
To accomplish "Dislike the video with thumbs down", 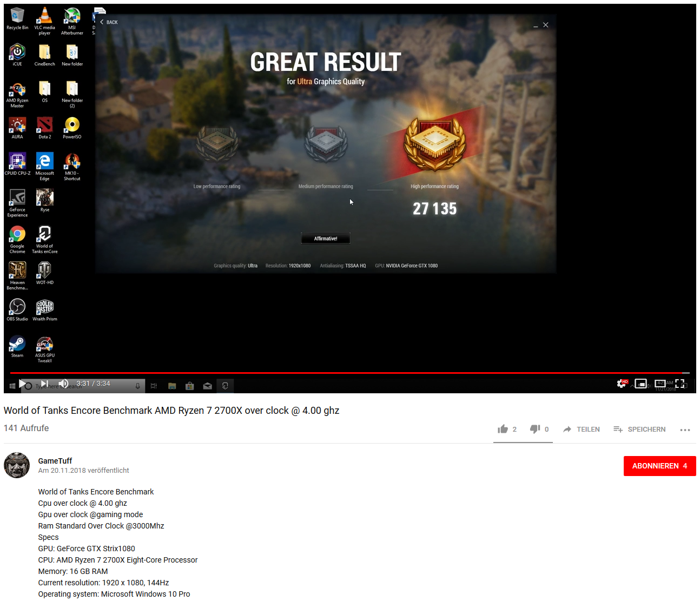I will pyautogui.click(x=539, y=429).
